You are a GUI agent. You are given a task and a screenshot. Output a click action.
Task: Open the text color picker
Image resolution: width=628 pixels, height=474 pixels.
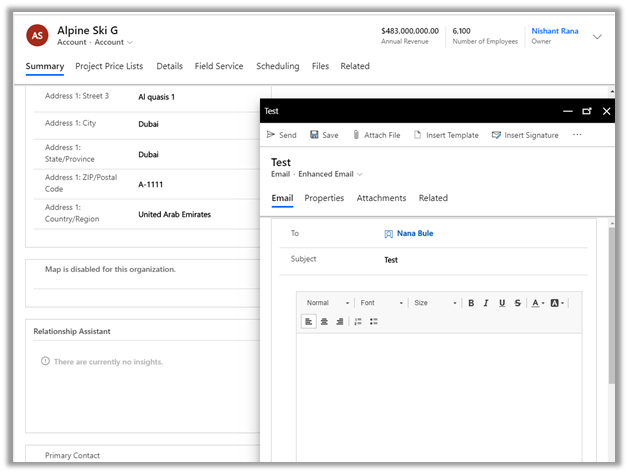[x=538, y=303]
